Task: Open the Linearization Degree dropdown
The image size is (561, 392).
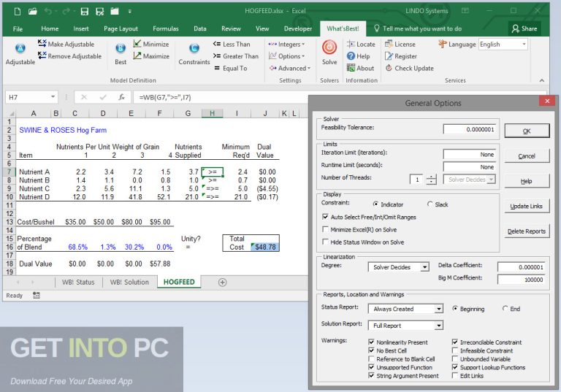Action: click(x=424, y=267)
